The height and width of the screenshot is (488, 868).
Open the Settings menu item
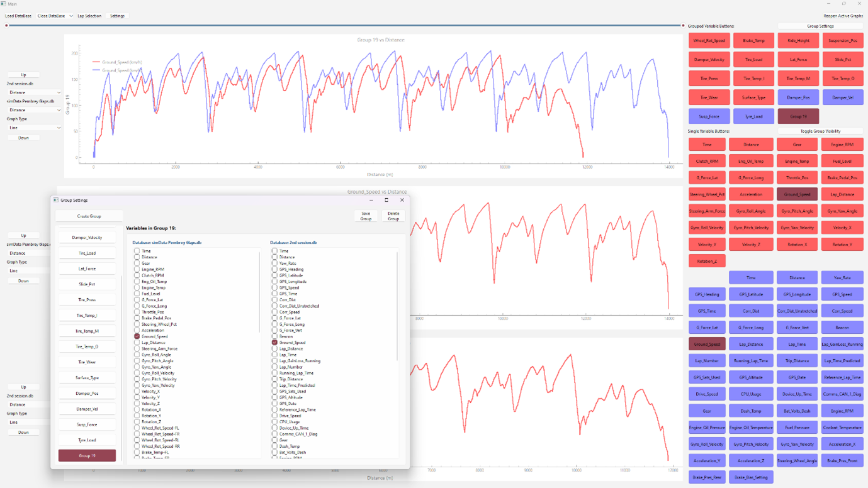coord(117,16)
